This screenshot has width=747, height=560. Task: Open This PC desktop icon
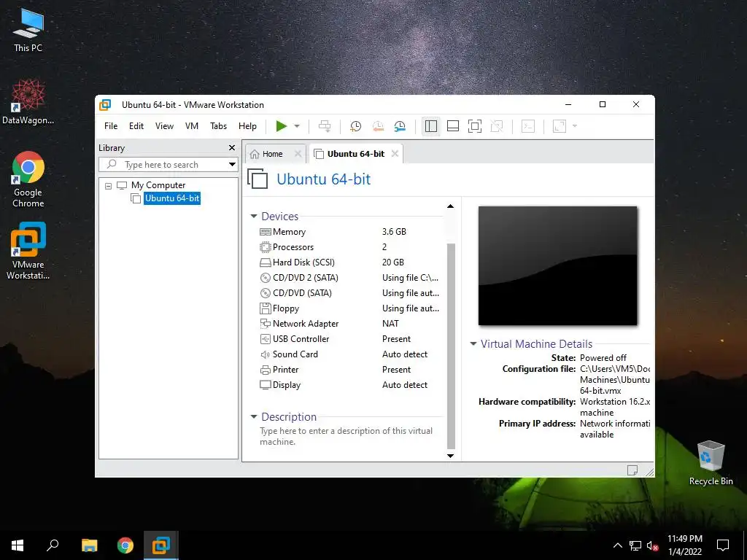click(x=28, y=31)
